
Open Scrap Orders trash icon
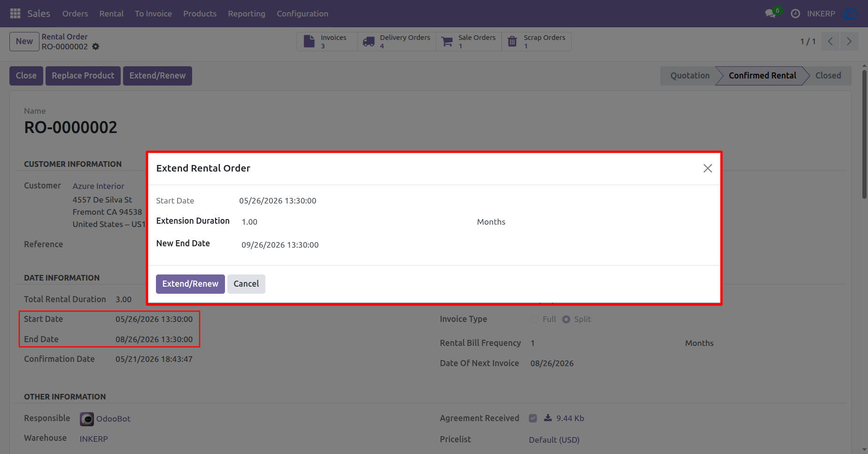pyautogui.click(x=512, y=42)
